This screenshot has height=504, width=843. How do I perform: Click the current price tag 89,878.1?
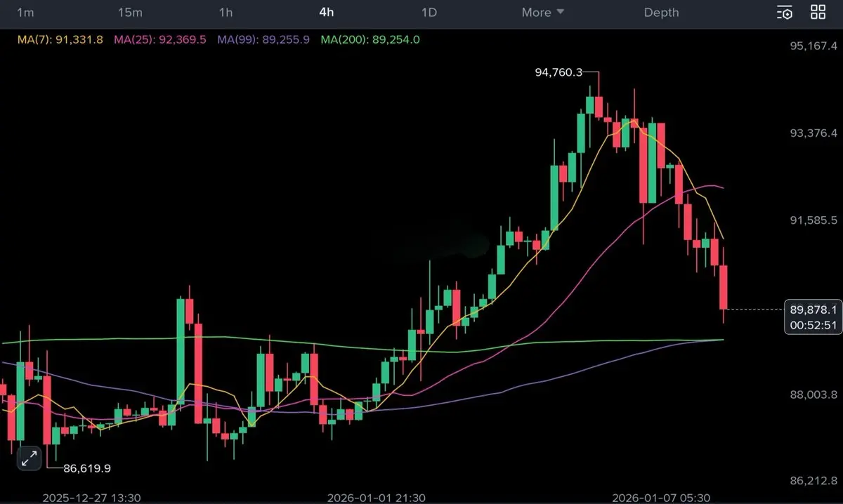(813, 309)
